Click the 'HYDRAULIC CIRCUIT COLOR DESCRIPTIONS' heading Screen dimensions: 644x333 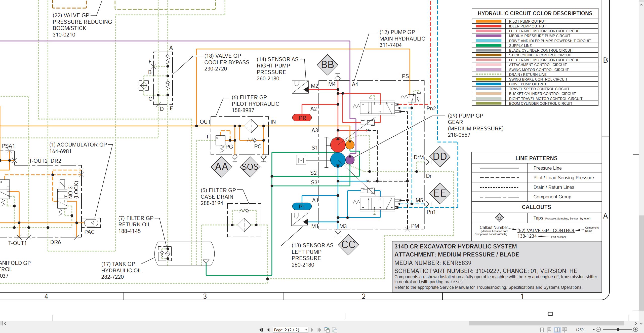[x=535, y=13]
